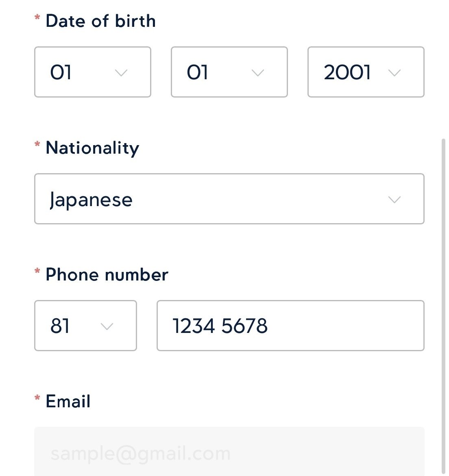Click the Date of birth label

point(100,21)
